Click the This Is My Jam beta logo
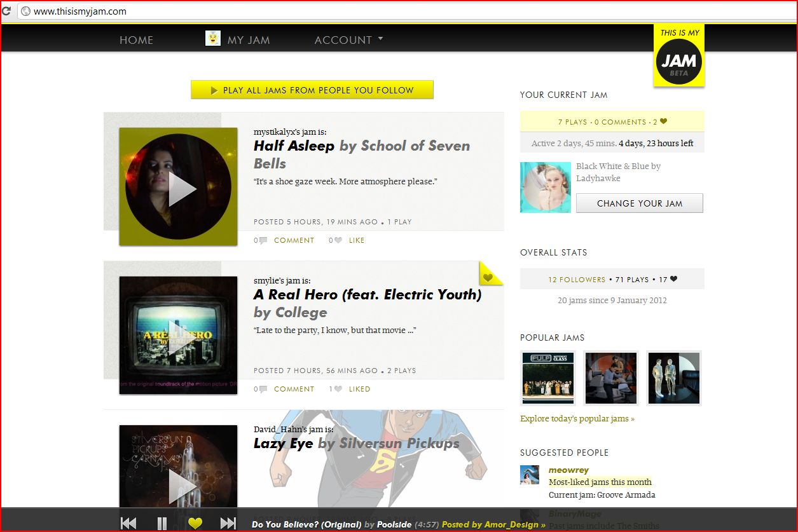The width and height of the screenshot is (798, 532). coord(678,55)
